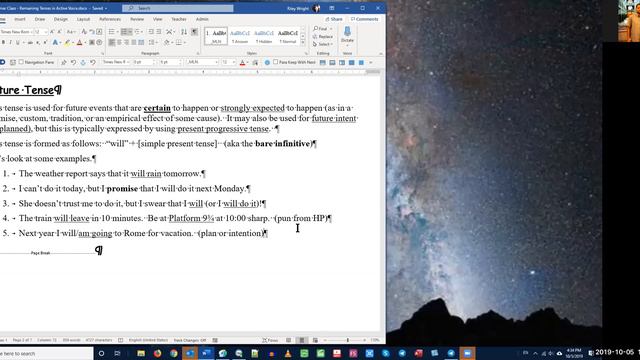The width and height of the screenshot is (640, 360).
Task: Toggle bold formatting in Font group
Action: (3, 42)
